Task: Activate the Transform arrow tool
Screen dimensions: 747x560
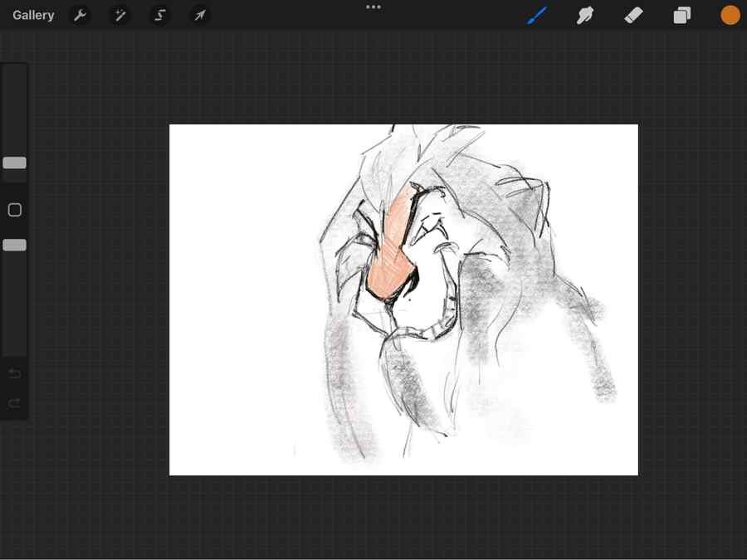Action: [200, 15]
